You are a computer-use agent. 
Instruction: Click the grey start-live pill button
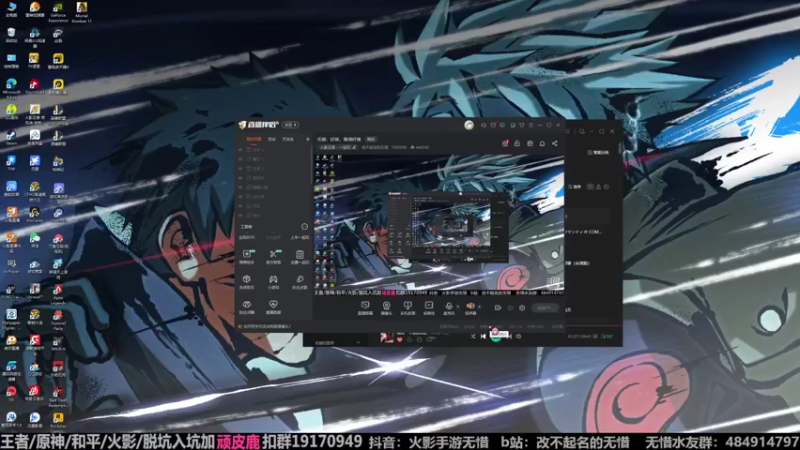pos(544,308)
